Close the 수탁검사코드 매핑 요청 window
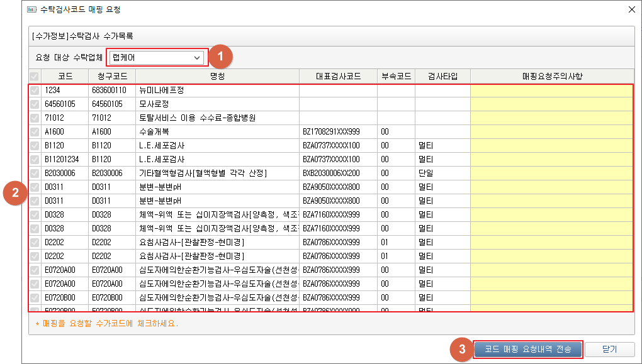 (631, 10)
